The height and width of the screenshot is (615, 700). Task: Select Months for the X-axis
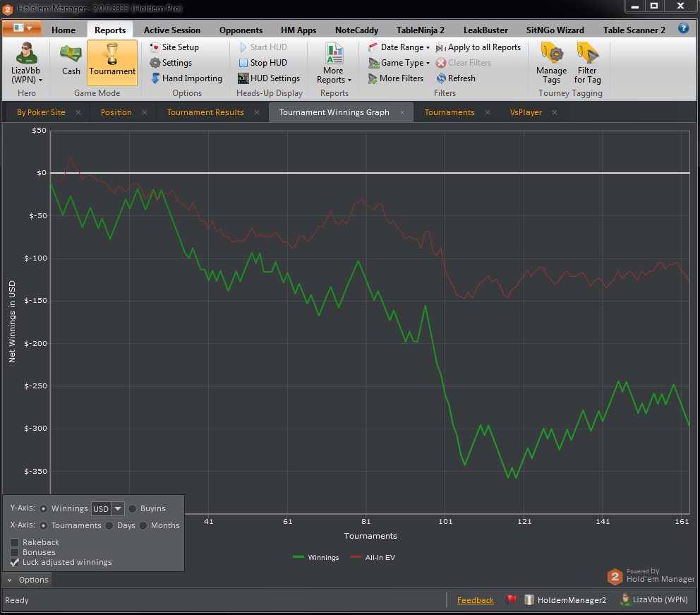point(143,525)
